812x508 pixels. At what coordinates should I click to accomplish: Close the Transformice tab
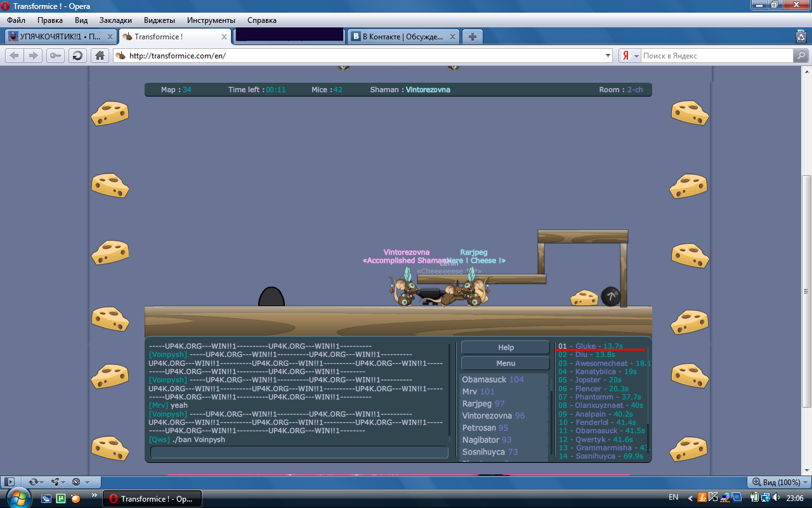(x=223, y=37)
